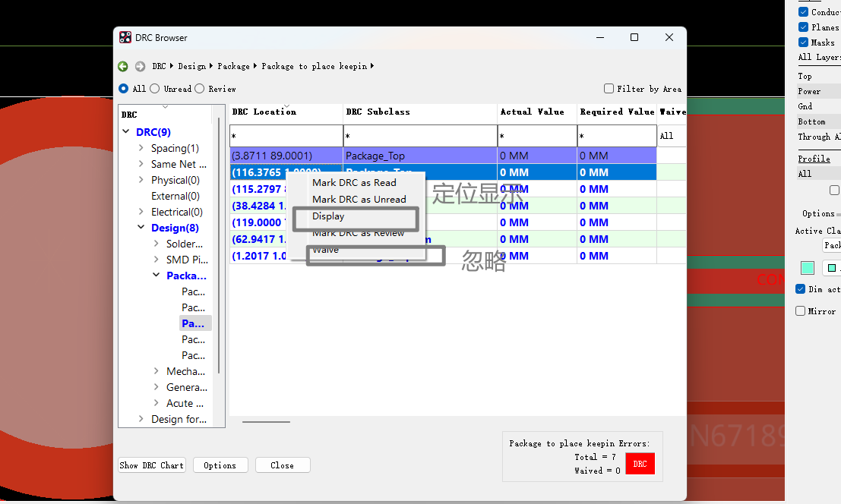Expand the SMD Pi tree node
Screen dimensions: 841x504
point(156,260)
